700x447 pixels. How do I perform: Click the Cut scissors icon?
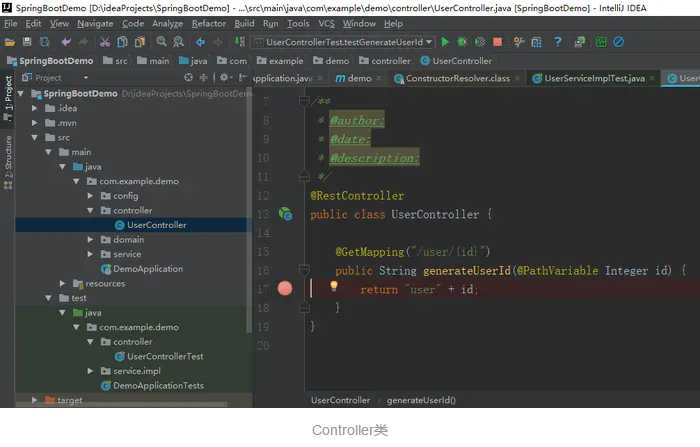(x=105, y=42)
